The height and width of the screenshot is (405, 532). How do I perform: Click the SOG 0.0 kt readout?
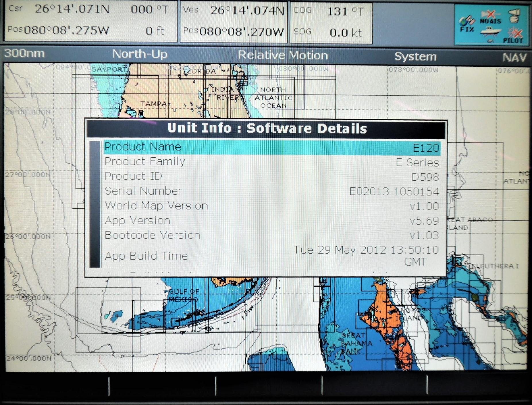click(x=346, y=33)
